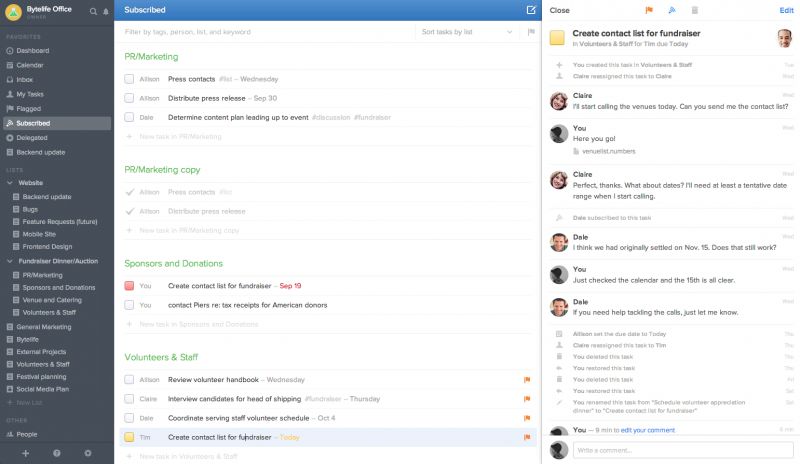Add new task in Sponsors and Donations
Image resolution: width=800 pixels, height=464 pixels.
pyautogui.click(x=198, y=324)
